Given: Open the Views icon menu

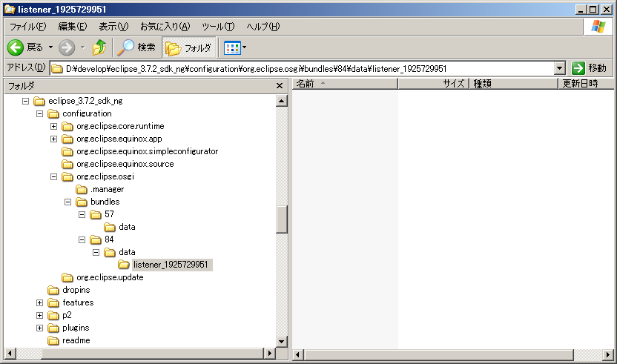Looking at the screenshot, I should point(232,48).
